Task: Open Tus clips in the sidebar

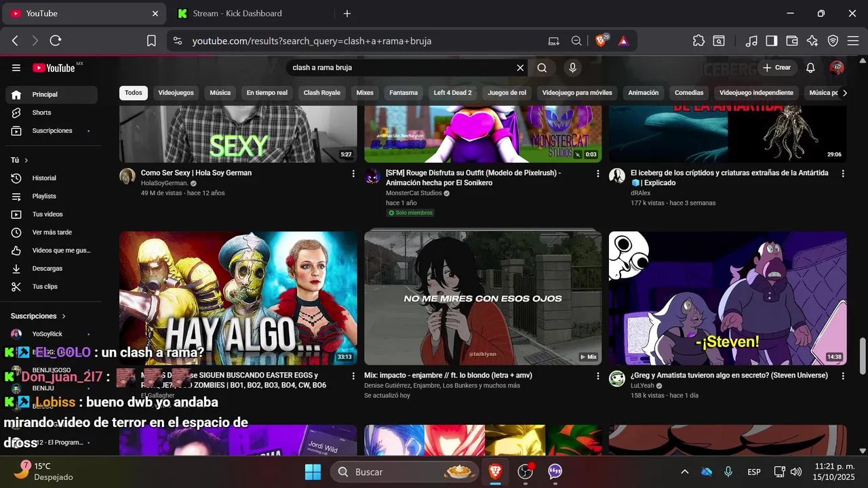Action: point(52,287)
